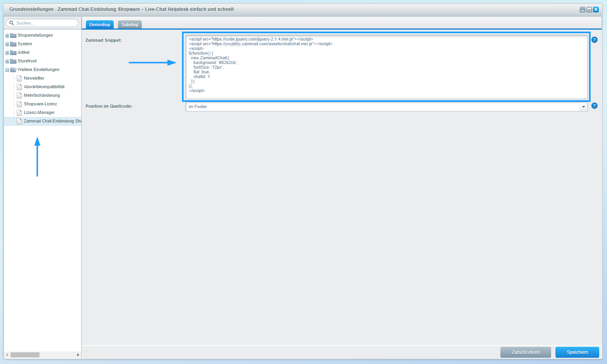Click the 'new ZammadChat({' code line
607x364 pixels.
(x=210, y=58)
